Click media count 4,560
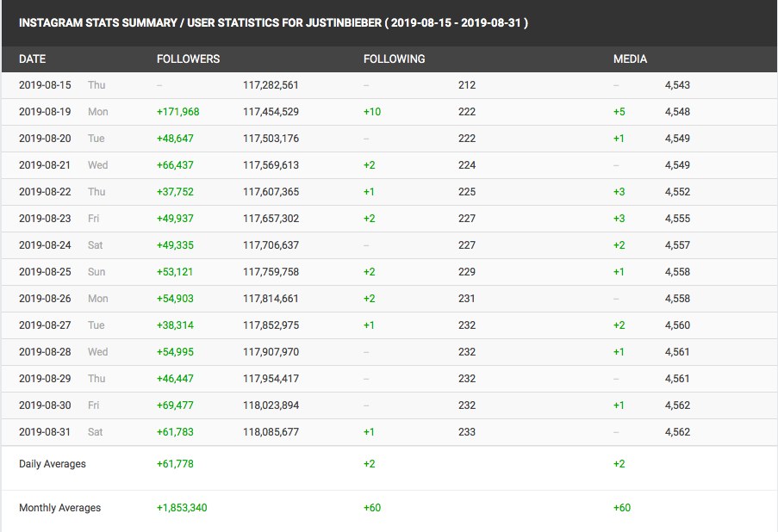Viewport: 778px width, 532px height. pyautogui.click(x=677, y=325)
